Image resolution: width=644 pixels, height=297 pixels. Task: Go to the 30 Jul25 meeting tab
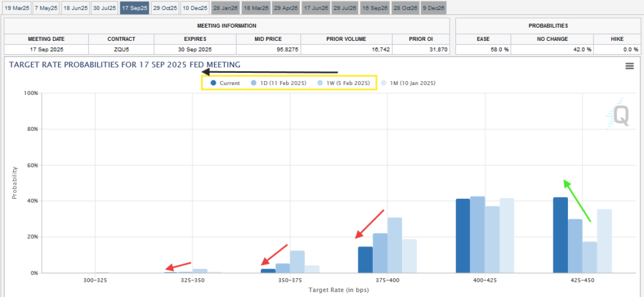coord(104,8)
